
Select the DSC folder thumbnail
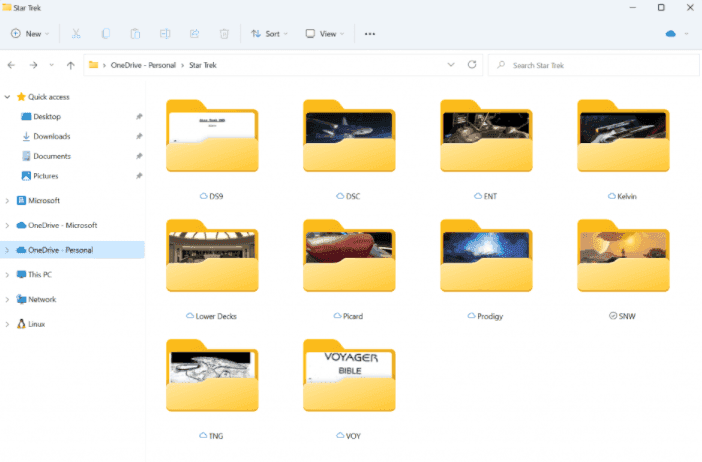click(x=349, y=136)
